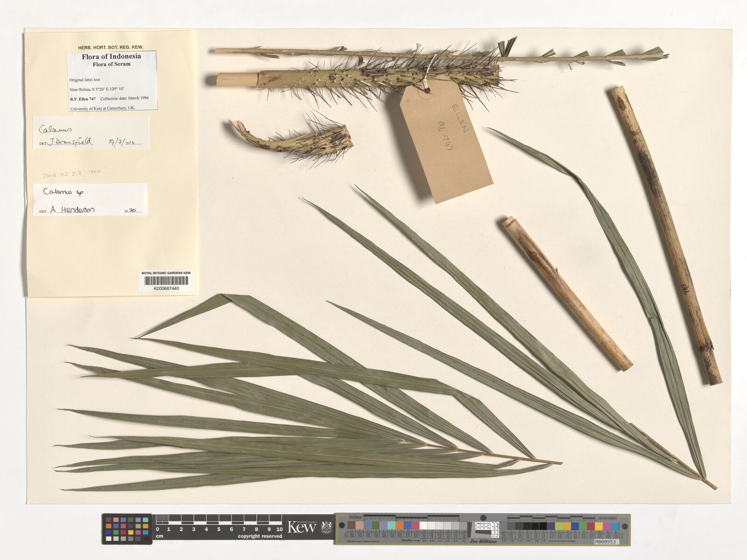Click the A. Henderson 'Calamus sp' slip

pos(90,200)
